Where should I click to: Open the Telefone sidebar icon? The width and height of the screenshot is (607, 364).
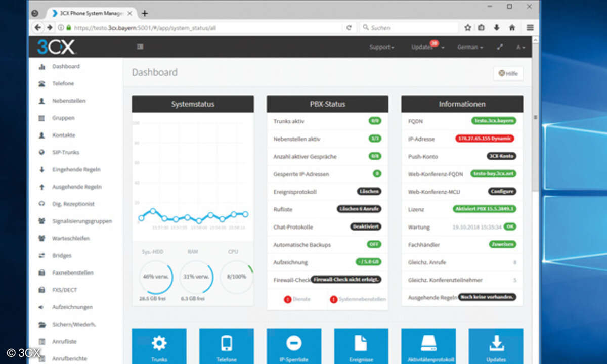point(41,83)
